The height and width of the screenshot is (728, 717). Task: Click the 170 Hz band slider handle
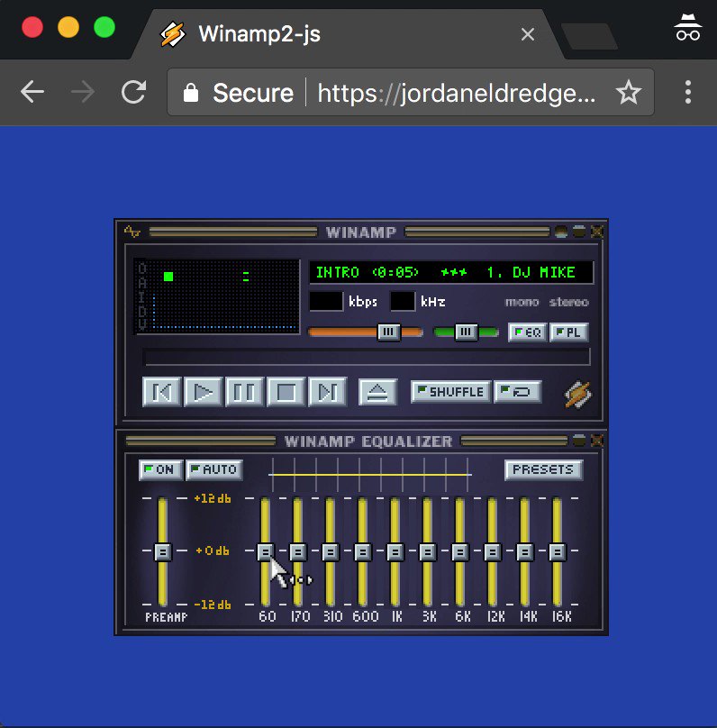pos(298,551)
